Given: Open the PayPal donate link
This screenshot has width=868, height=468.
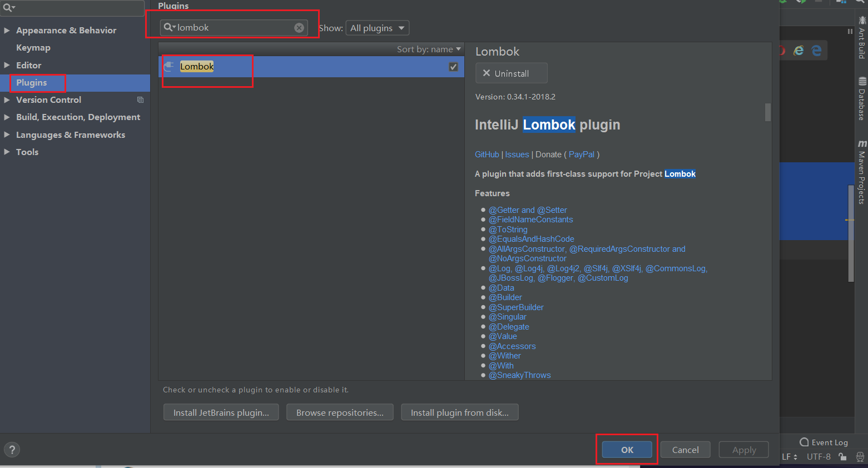Looking at the screenshot, I should tap(582, 155).
